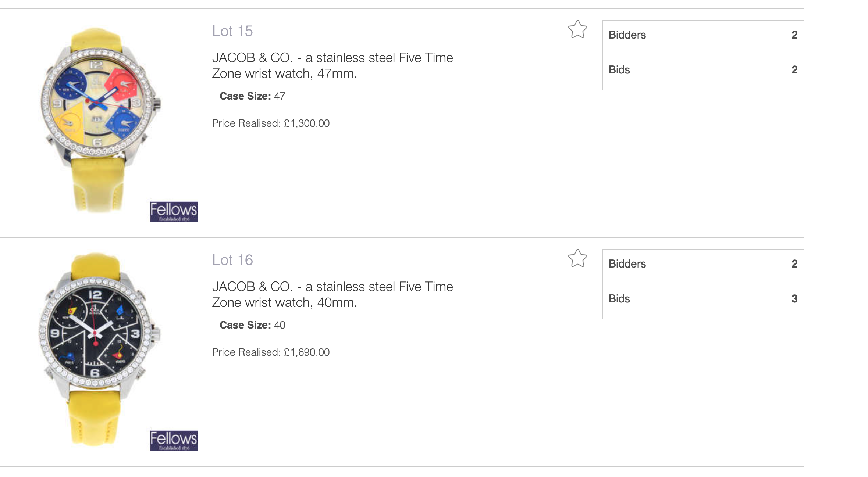The image size is (868, 477).
Task: Click the £1,690.00 Price Realised text
Action: 271,352
